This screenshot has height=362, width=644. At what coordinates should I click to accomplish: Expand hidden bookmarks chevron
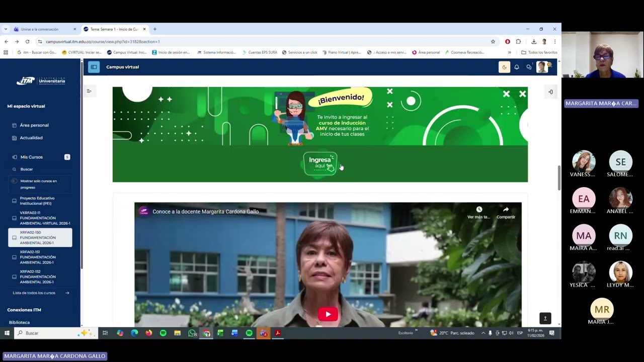pyautogui.click(x=509, y=52)
